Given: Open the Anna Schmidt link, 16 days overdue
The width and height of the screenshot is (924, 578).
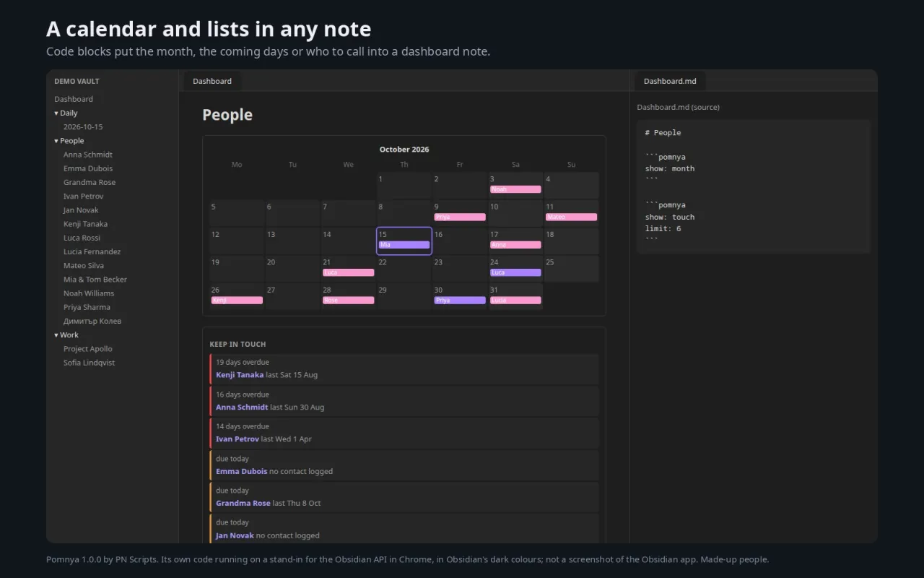Looking at the screenshot, I should coord(242,407).
